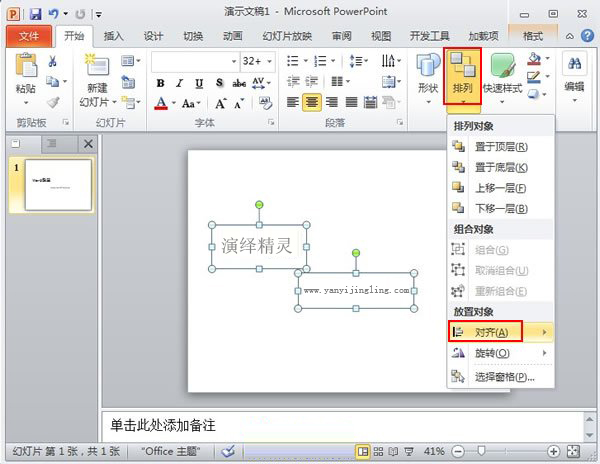Decrease font size with smaller A
Screen dimensions: 600x464
point(239,104)
